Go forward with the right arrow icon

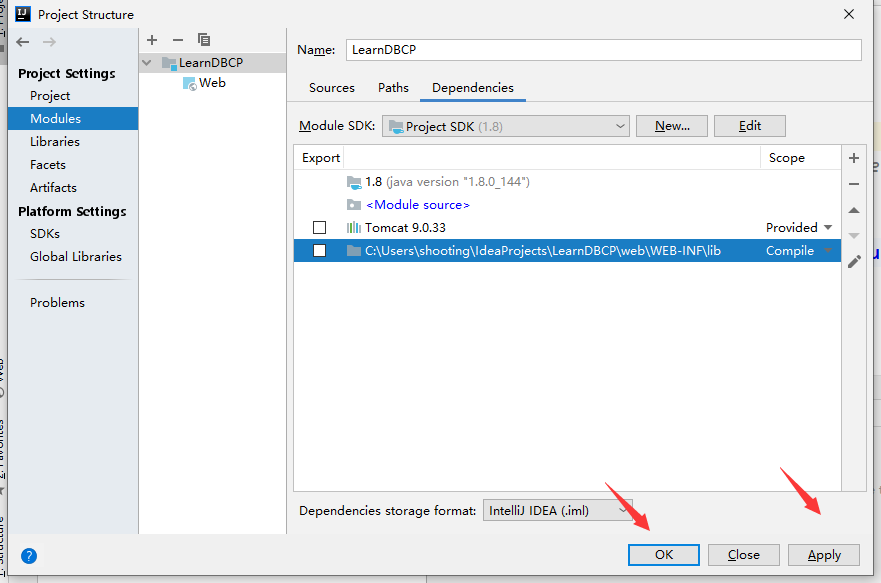click(49, 42)
